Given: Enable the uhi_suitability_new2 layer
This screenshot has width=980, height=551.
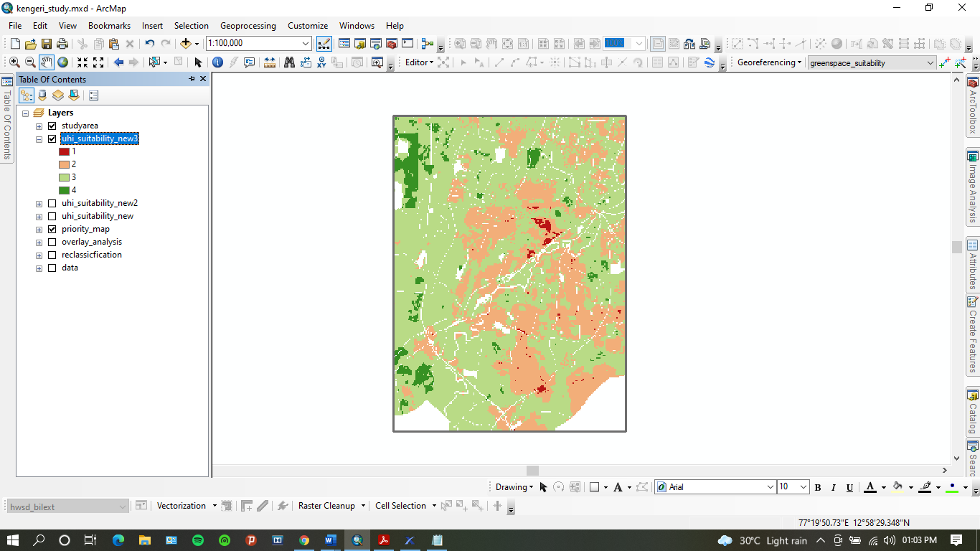Looking at the screenshot, I should (x=52, y=203).
